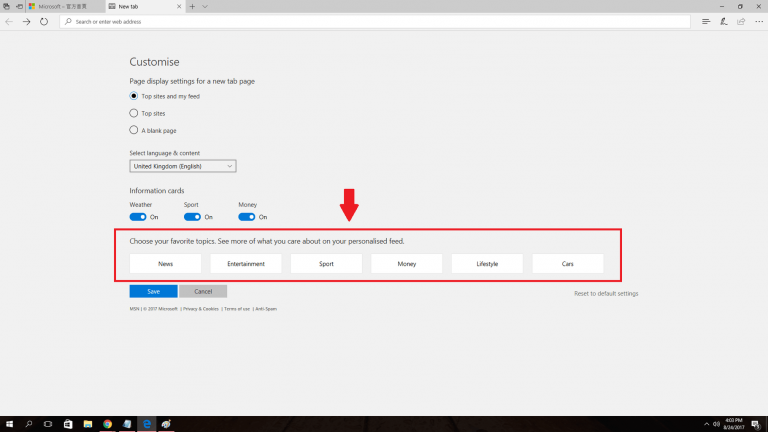The image size is (768, 432).
Task: Select A blank page radio button
Action: [134, 130]
